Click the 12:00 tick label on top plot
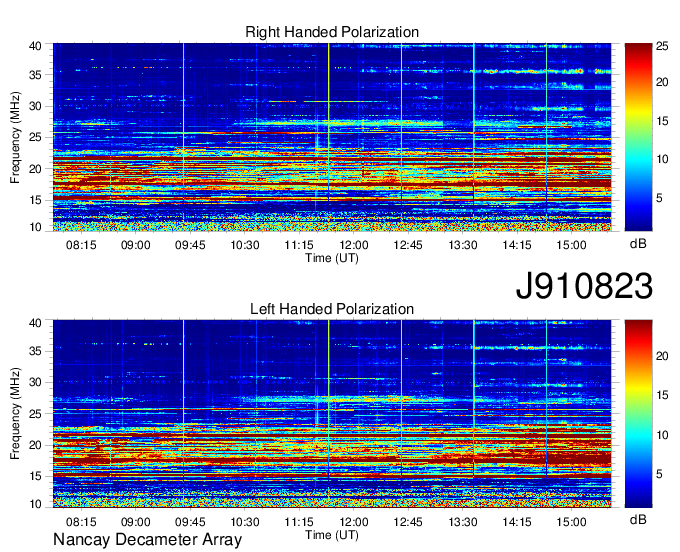Screen dimensions: 680x552 [353, 245]
